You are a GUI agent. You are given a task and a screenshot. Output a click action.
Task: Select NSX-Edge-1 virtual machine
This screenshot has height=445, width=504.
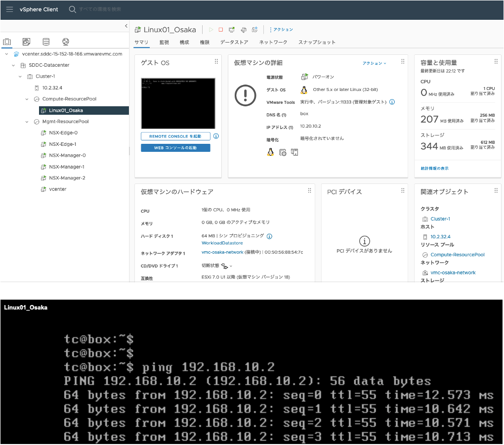tap(62, 144)
